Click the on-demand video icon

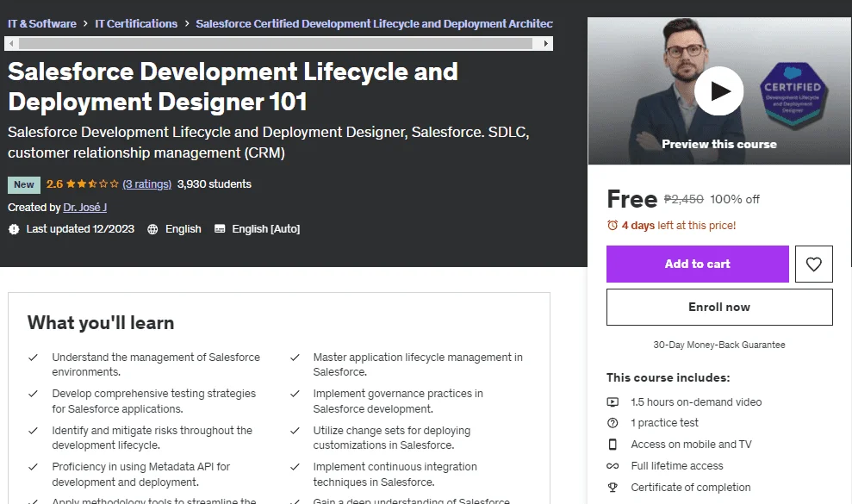coord(613,402)
